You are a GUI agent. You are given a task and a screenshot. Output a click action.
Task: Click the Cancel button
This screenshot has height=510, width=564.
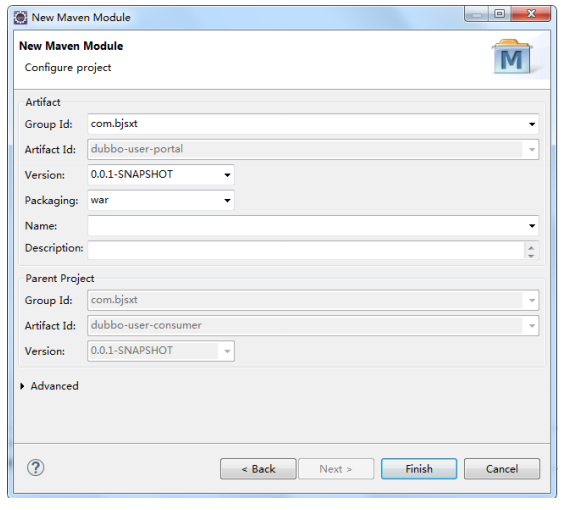(x=502, y=469)
